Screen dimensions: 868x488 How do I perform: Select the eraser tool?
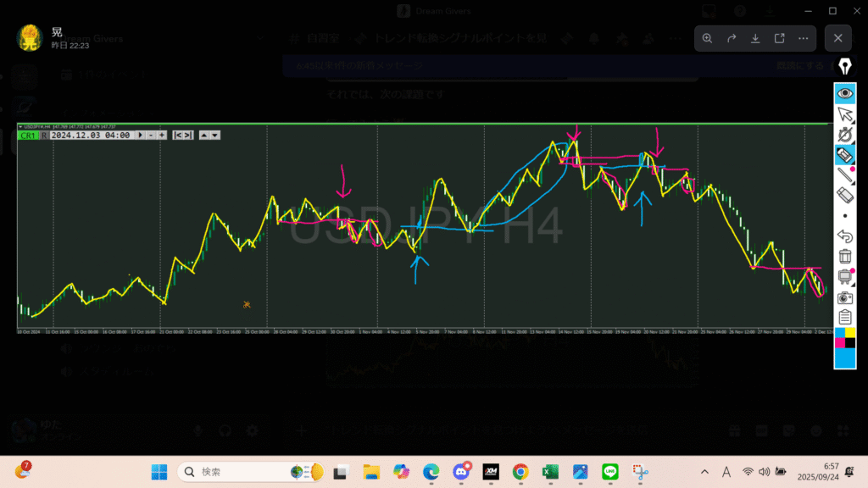click(x=844, y=195)
